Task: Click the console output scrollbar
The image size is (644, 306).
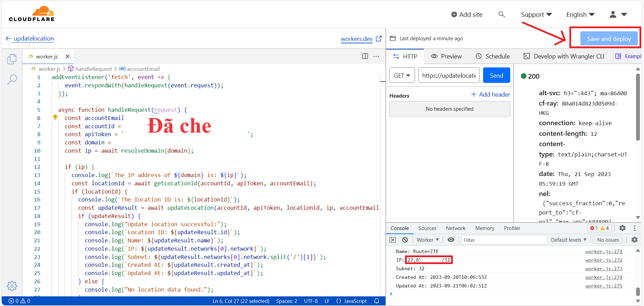Action: 638,292
